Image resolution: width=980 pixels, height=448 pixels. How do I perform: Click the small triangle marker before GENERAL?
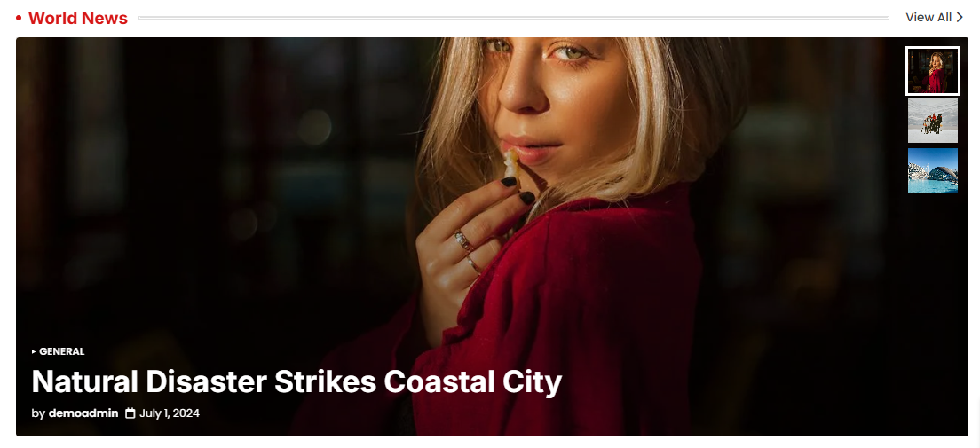[34, 352]
